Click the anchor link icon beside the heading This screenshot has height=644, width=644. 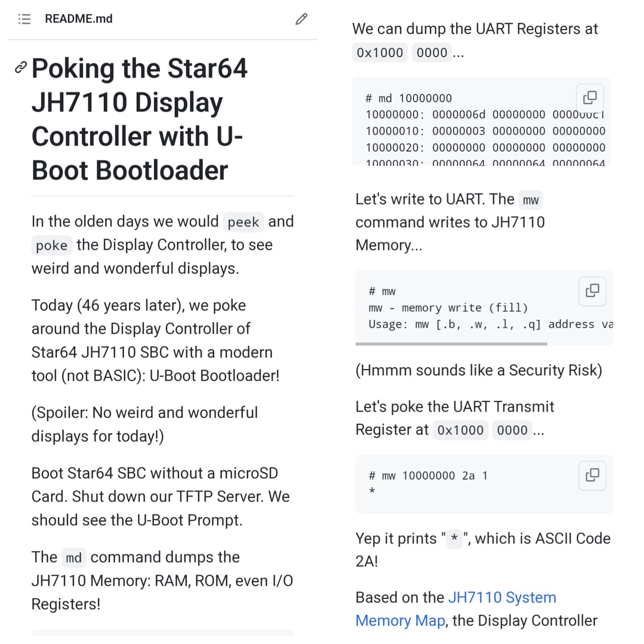[x=21, y=67]
